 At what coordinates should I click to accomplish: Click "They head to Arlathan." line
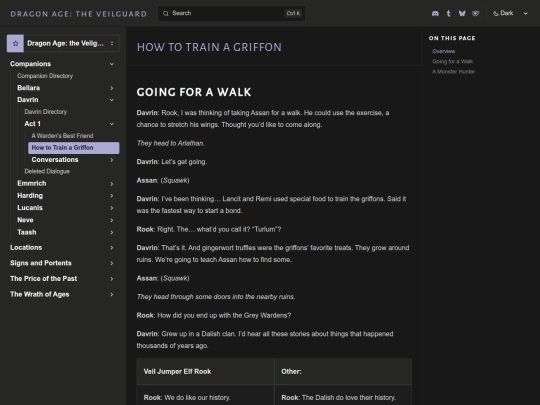tap(170, 143)
